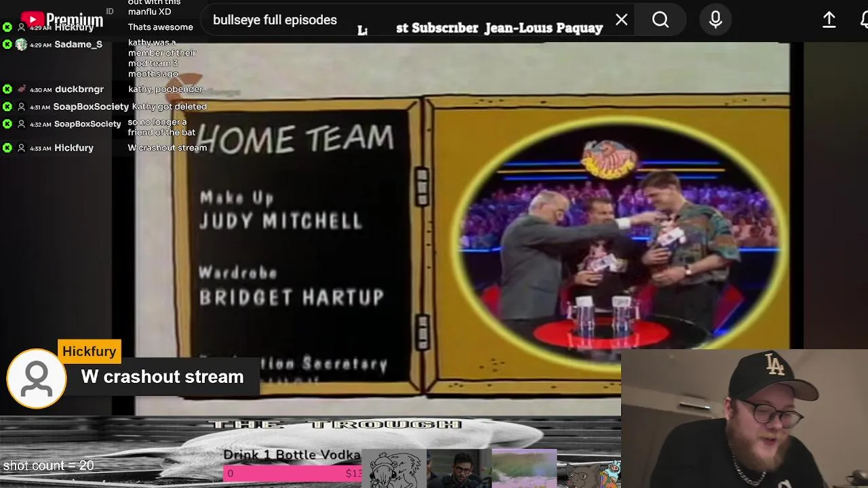Click the 'Thats awesome' chat message

pos(161,27)
